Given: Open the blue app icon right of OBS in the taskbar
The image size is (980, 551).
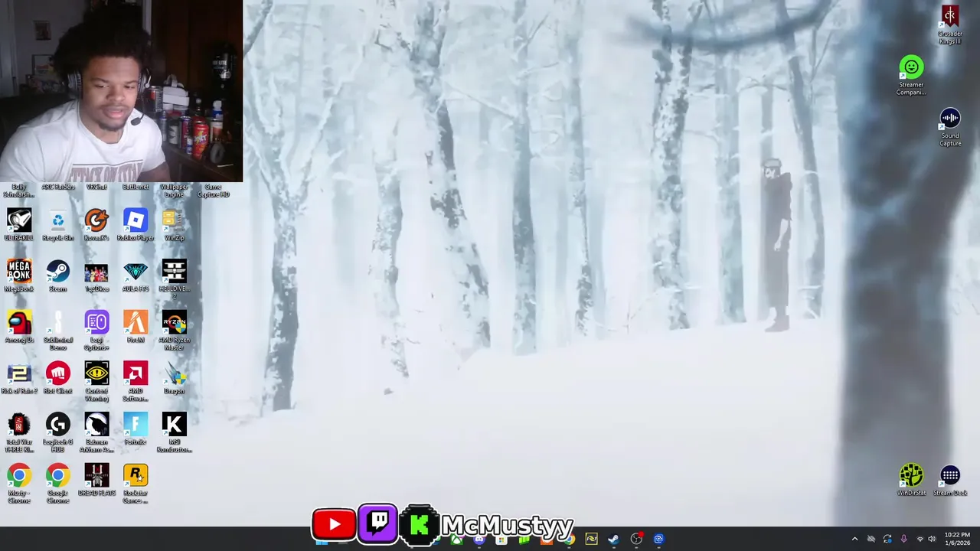Looking at the screenshot, I should coord(658,539).
